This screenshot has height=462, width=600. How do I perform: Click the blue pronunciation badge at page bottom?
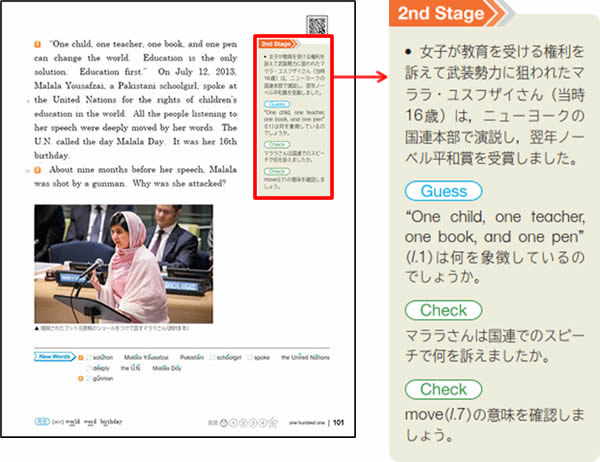(40, 422)
